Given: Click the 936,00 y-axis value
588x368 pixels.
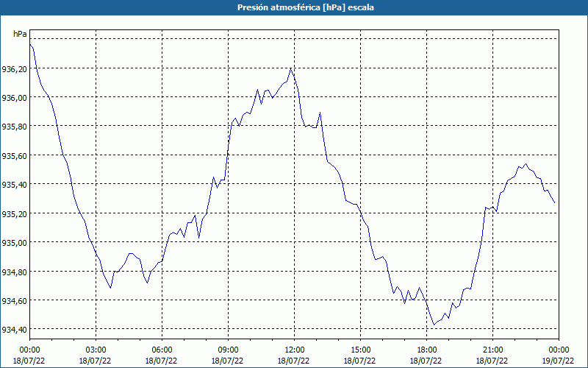Looking at the screenshot, I should tap(14, 98).
